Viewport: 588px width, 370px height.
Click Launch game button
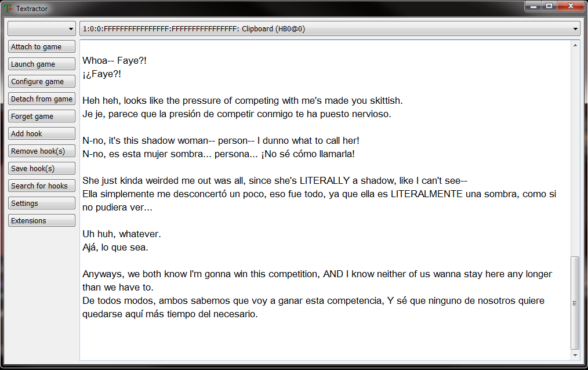coord(42,64)
